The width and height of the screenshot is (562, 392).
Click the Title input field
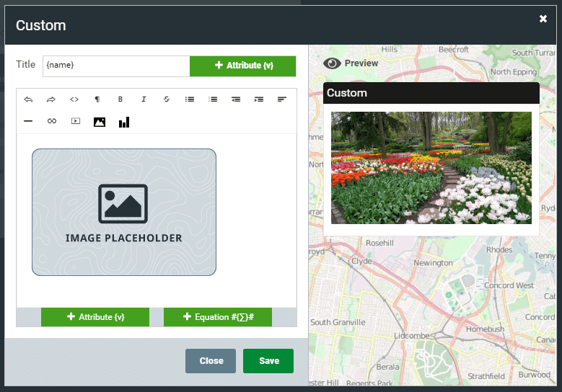coord(115,66)
